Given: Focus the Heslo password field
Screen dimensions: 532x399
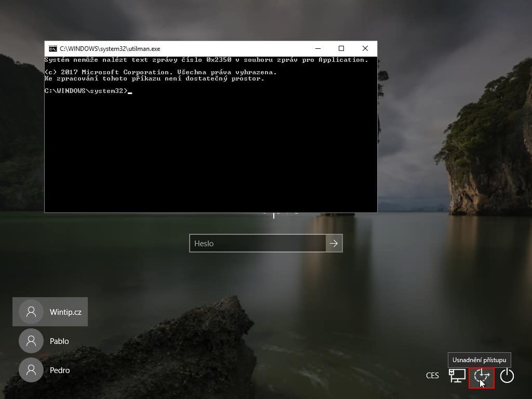Looking at the screenshot, I should tap(257, 243).
